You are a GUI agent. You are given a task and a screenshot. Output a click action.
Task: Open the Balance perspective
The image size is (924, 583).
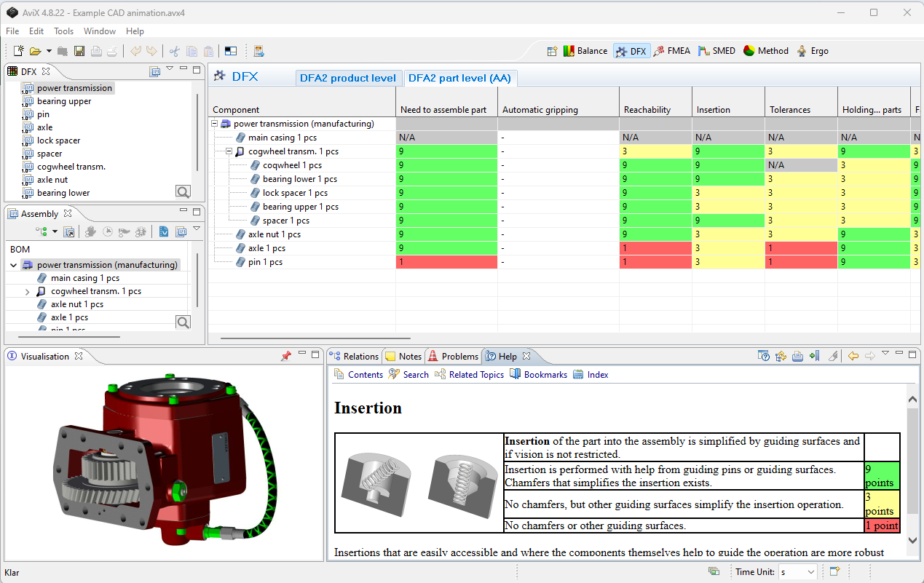[x=585, y=51]
